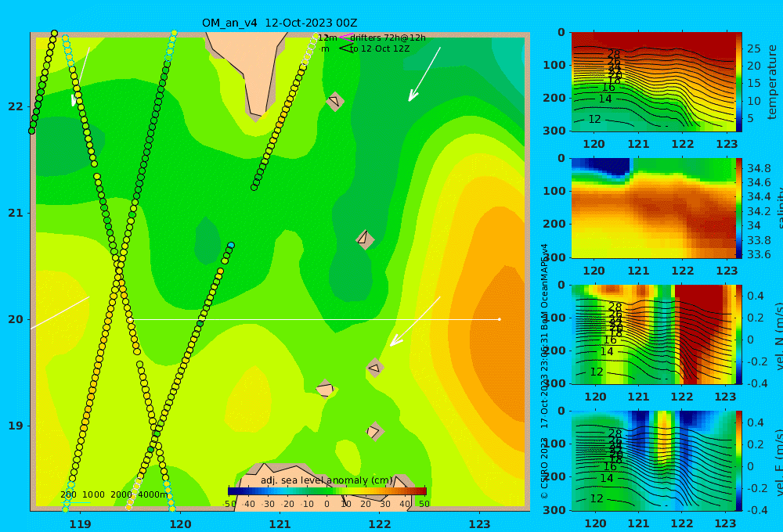Click the vel. E panel color bar

pyautogui.click(x=738, y=461)
